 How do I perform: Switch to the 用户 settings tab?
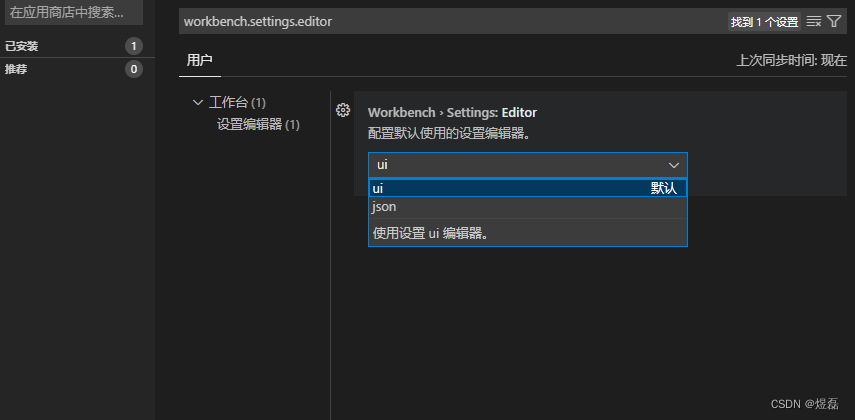200,61
